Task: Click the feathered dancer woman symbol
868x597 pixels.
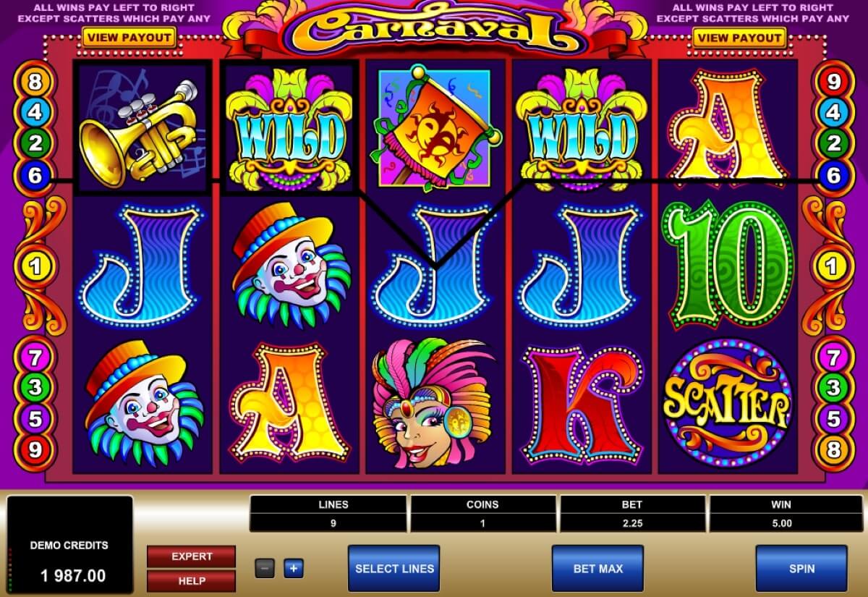Action: 433,404
